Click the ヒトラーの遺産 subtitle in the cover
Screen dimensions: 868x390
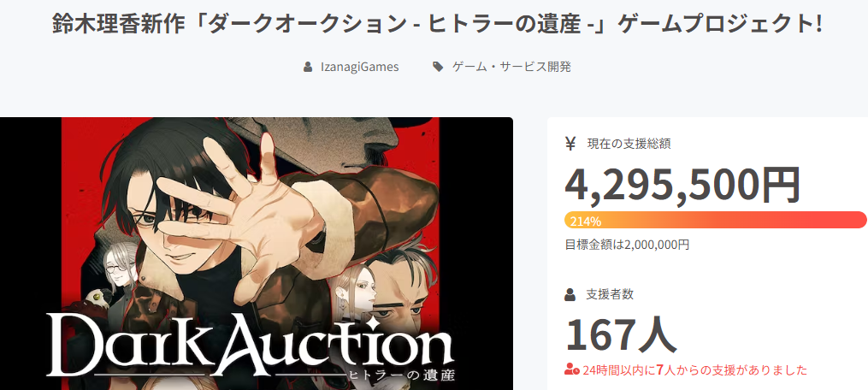pos(402,375)
